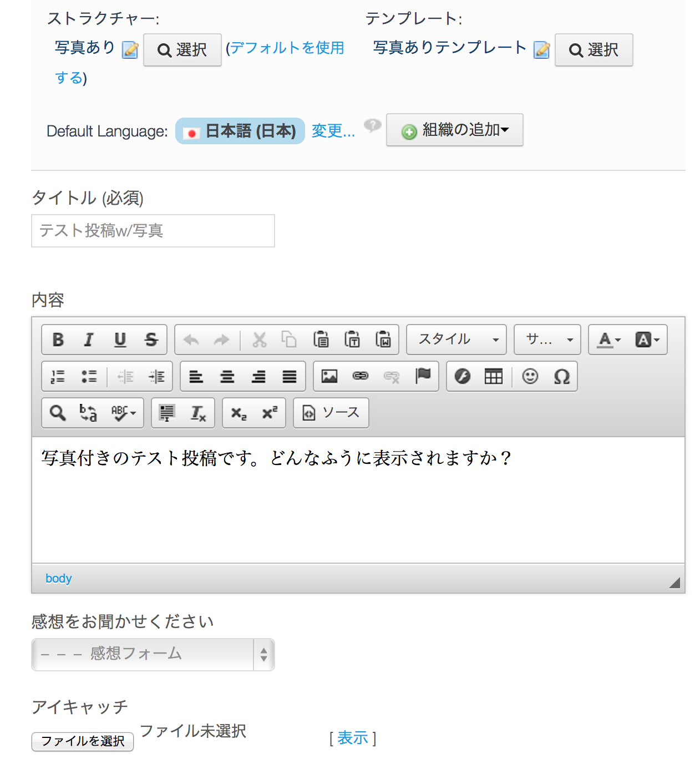Toggle underline text formatting
700x769 pixels.
pyautogui.click(x=120, y=340)
